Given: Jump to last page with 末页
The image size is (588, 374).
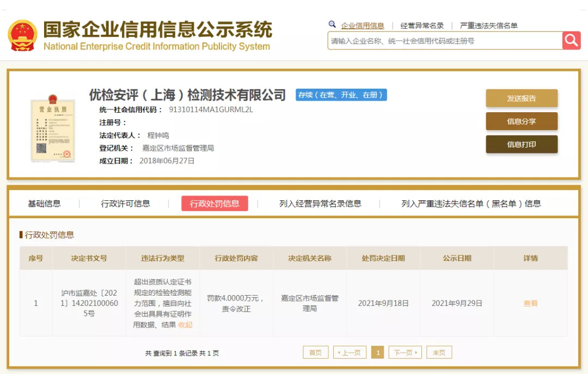Looking at the screenshot, I should pos(439,353).
